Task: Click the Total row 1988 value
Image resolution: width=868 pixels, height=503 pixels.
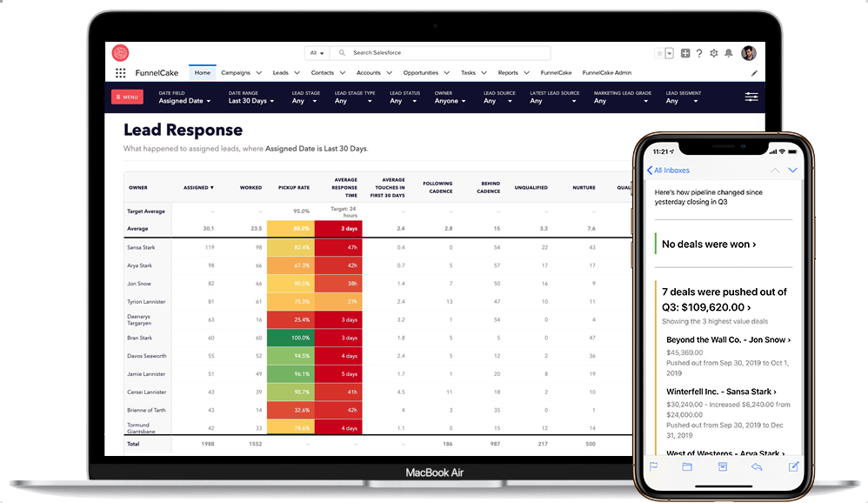Action: [208, 444]
